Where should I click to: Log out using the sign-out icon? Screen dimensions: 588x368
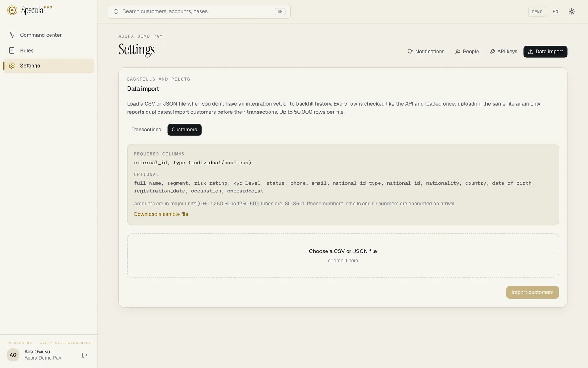85,355
